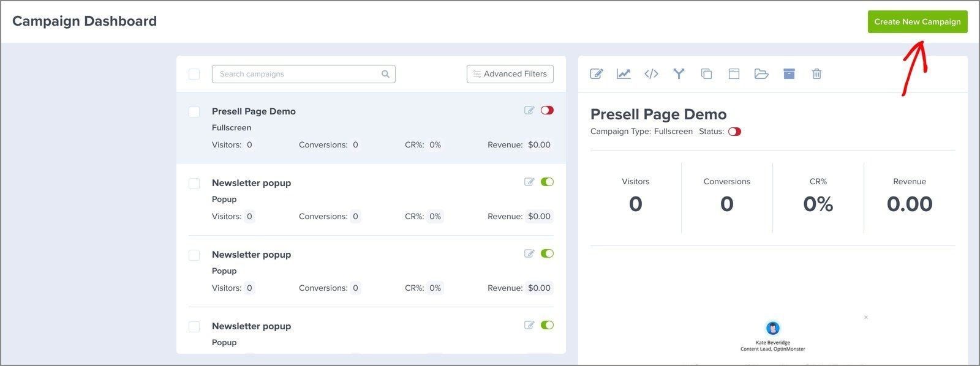
Task: Click the magnifier icon in the search box
Action: point(385,74)
